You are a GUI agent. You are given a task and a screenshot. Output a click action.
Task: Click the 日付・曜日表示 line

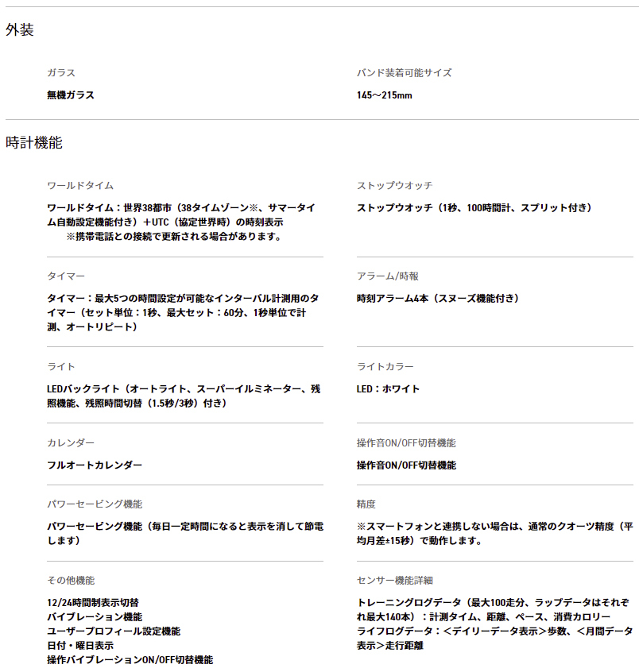pos(80,645)
